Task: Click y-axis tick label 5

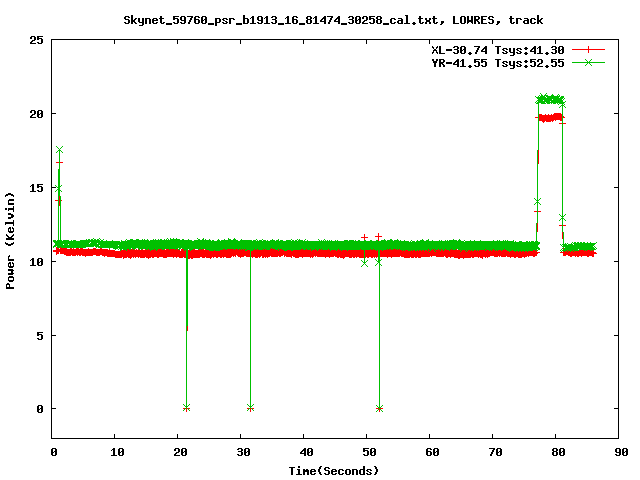Action: pos(40,336)
